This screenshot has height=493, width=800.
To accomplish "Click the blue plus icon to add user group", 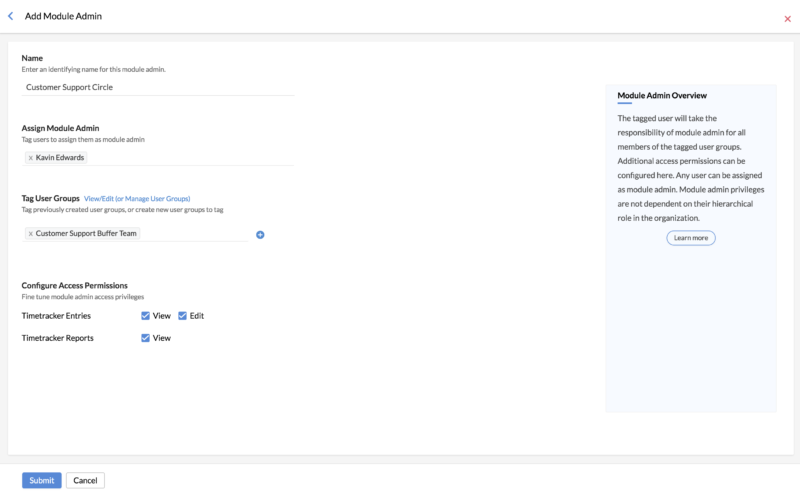I will [260, 235].
